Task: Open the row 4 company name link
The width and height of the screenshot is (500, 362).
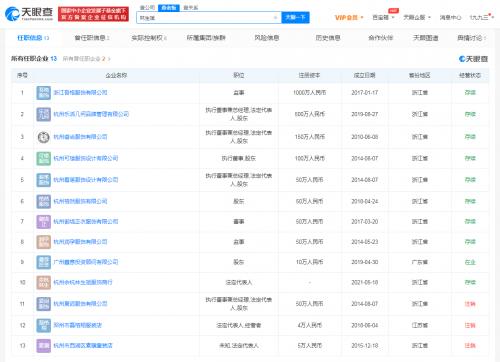Action: pyautogui.click(x=86, y=158)
